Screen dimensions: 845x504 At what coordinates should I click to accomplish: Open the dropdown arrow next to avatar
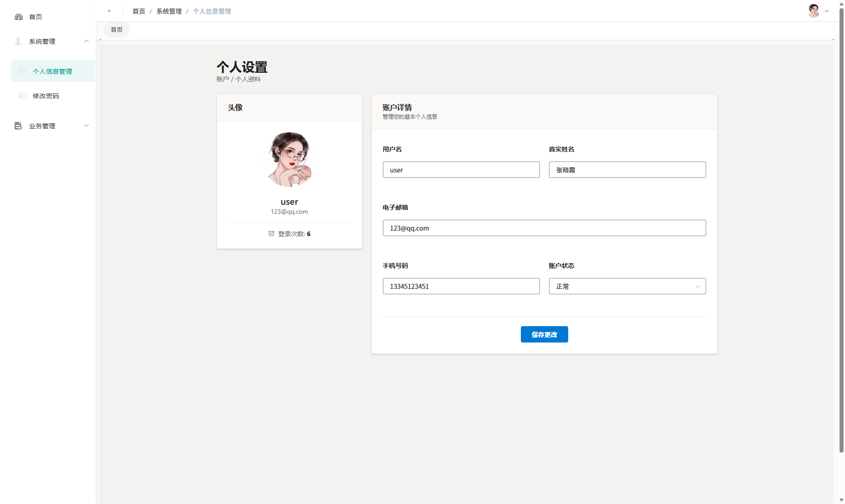[x=827, y=11]
